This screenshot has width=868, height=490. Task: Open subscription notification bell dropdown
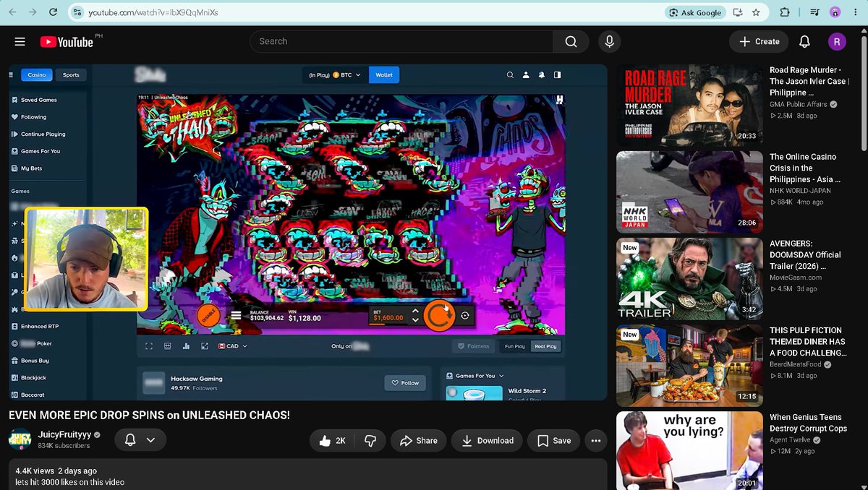(140, 440)
